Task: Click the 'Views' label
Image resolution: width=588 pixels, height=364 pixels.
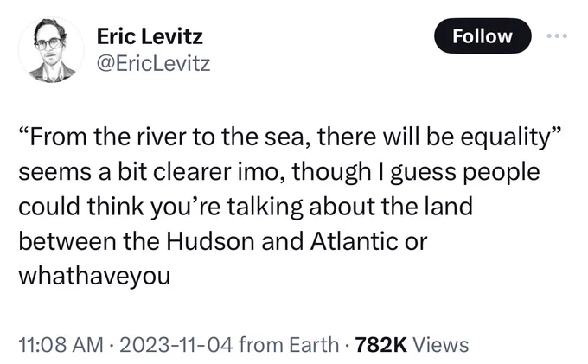Action: click(x=441, y=345)
